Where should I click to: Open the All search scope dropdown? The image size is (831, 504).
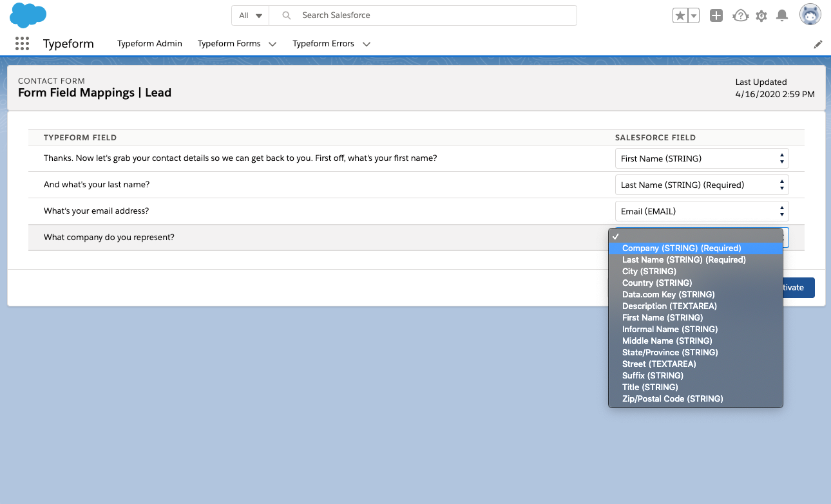pos(251,15)
